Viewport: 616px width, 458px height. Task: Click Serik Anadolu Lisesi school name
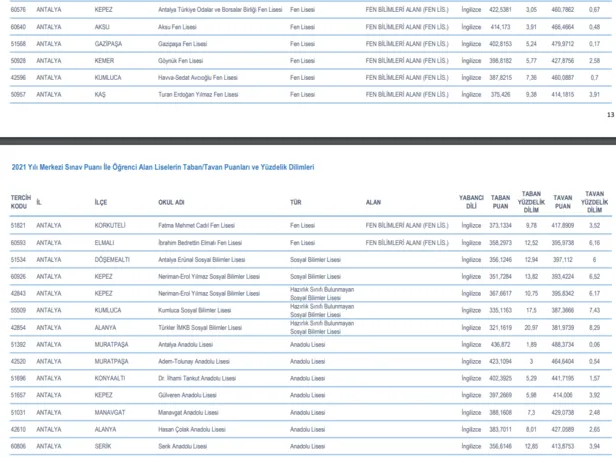pyautogui.click(x=183, y=446)
